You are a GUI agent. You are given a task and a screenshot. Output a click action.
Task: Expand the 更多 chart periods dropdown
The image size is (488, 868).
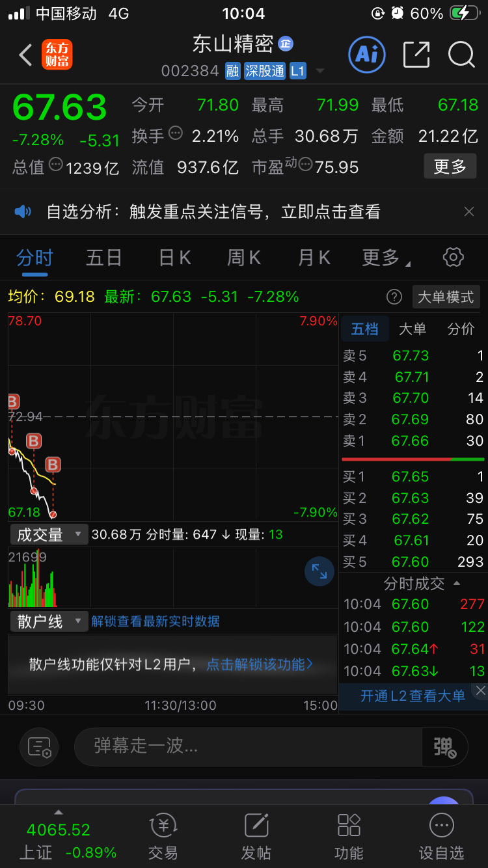tap(386, 258)
